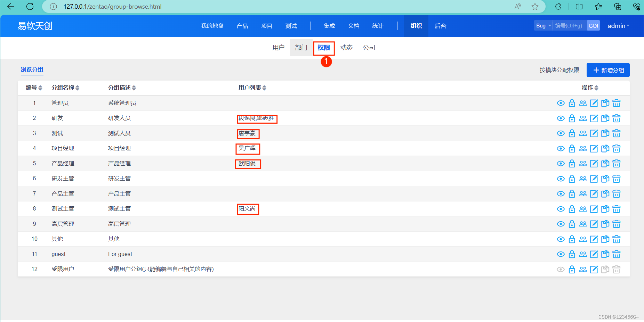
Task: Open the 我的地盘 main menu
Action: tap(212, 26)
